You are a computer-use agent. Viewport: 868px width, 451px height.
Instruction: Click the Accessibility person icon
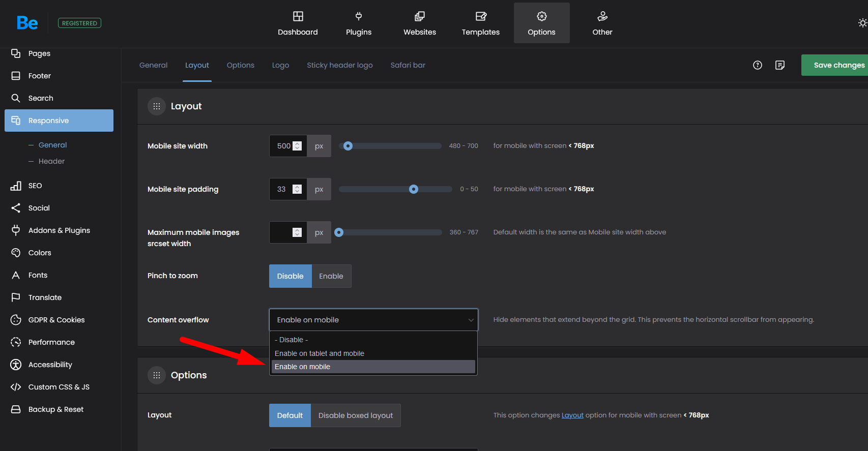pos(16,365)
